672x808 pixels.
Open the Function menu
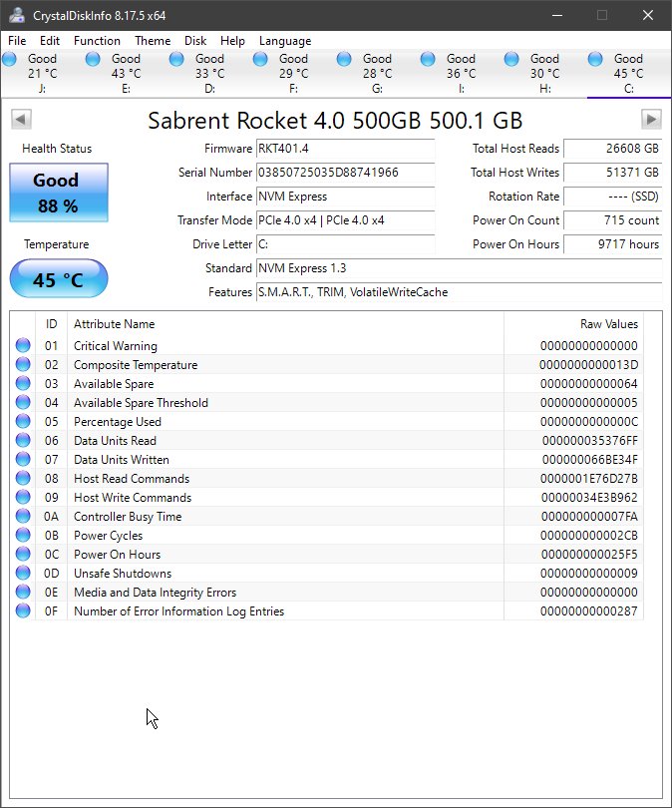[97, 41]
